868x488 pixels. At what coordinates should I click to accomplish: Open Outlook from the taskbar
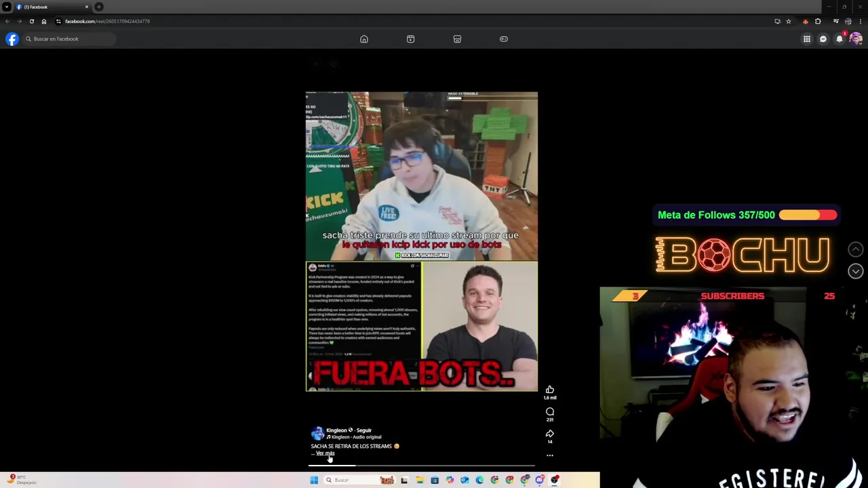[x=465, y=480]
